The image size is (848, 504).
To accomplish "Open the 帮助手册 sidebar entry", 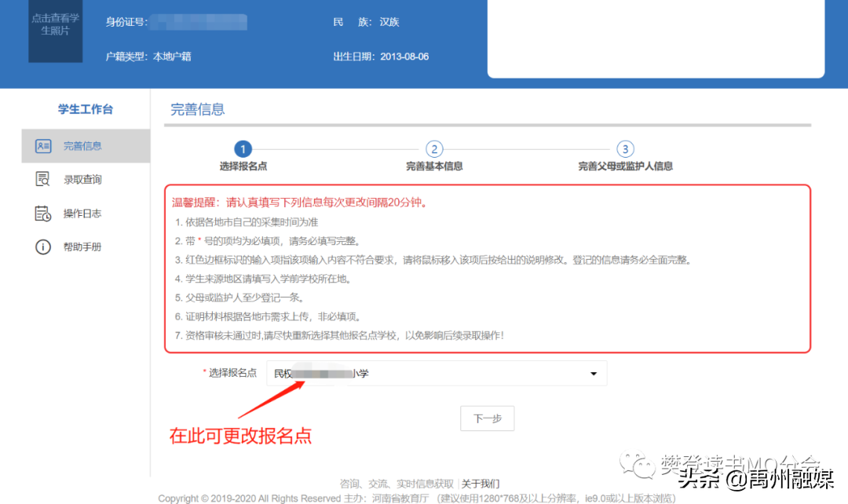I will (x=82, y=247).
